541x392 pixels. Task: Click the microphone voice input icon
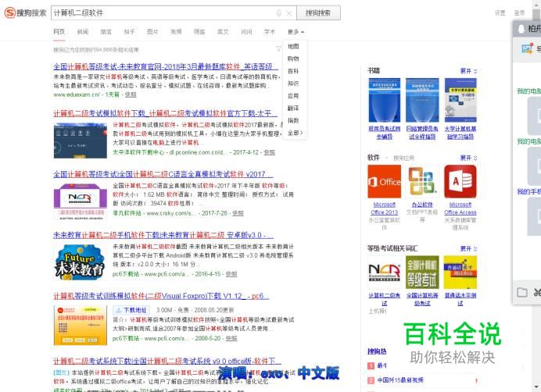[x=279, y=13]
